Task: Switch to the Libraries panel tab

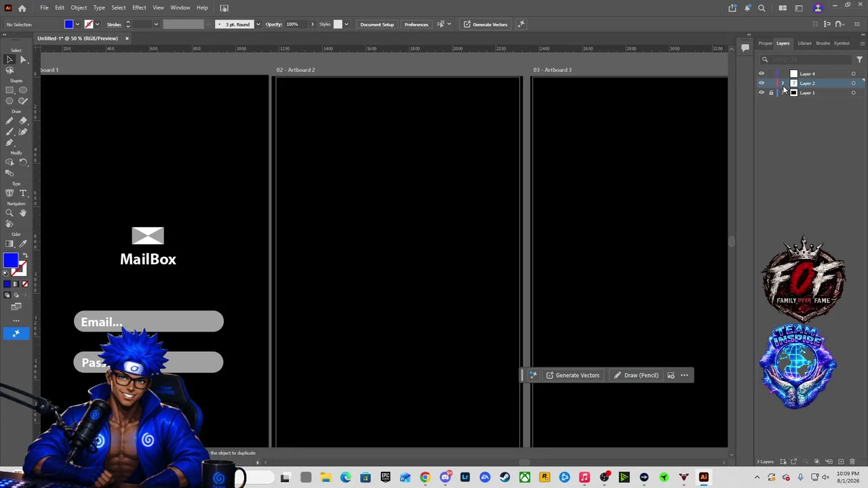Action: point(804,43)
